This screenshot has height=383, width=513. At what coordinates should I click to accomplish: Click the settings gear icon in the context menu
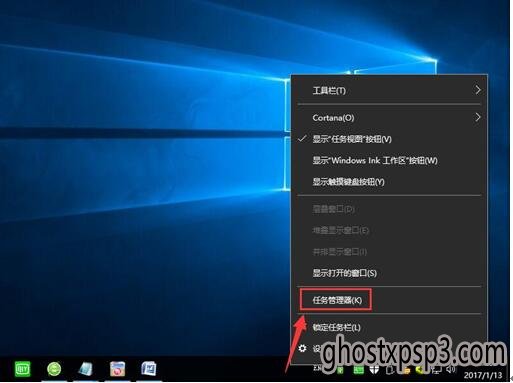click(302, 348)
